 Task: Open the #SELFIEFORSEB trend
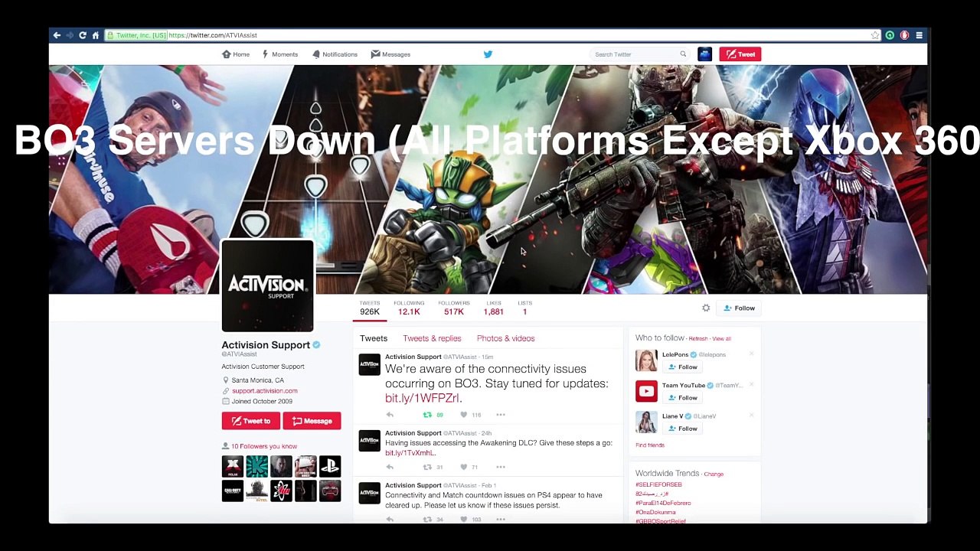pos(658,484)
